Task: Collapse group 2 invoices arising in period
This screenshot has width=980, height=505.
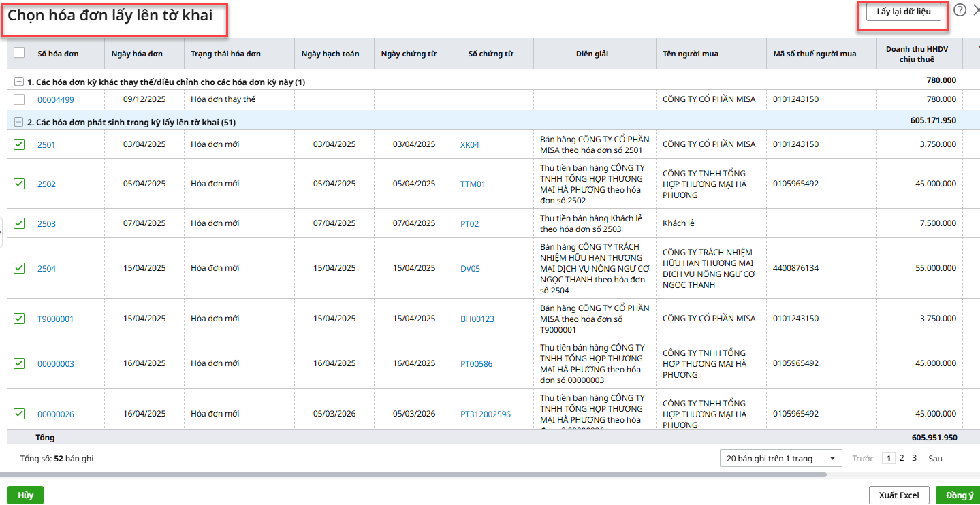Action: pos(18,122)
